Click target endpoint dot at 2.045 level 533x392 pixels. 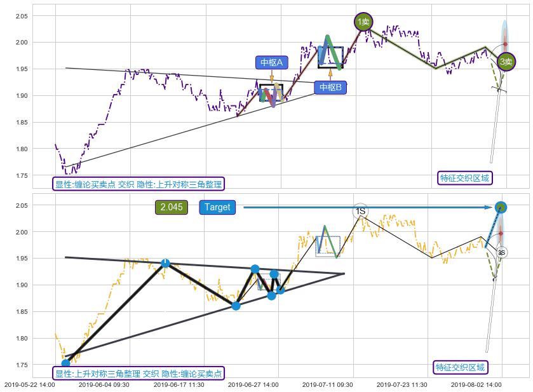501,207
